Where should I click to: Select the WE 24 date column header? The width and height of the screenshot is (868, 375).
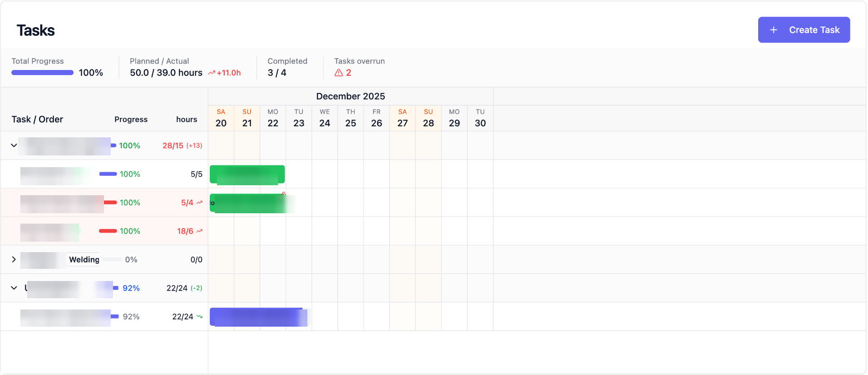coord(325,118)
